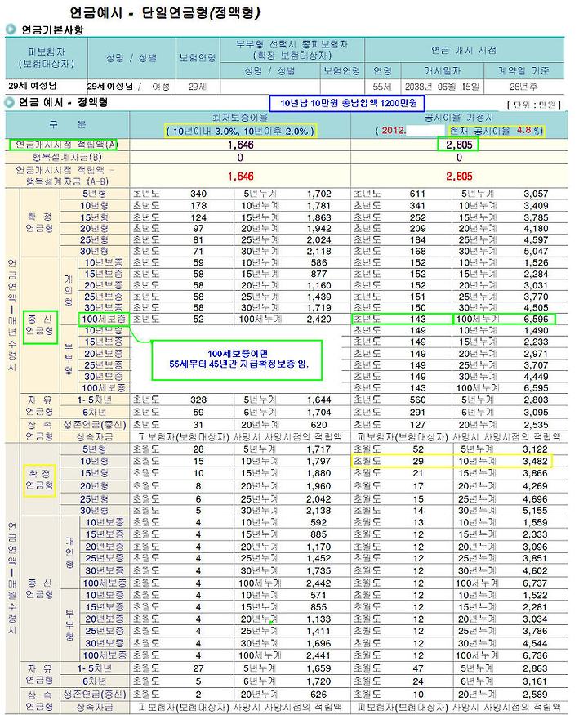588x715 pixels.
Task: Click the value 1,659
Action: click(x=318, y=668)
